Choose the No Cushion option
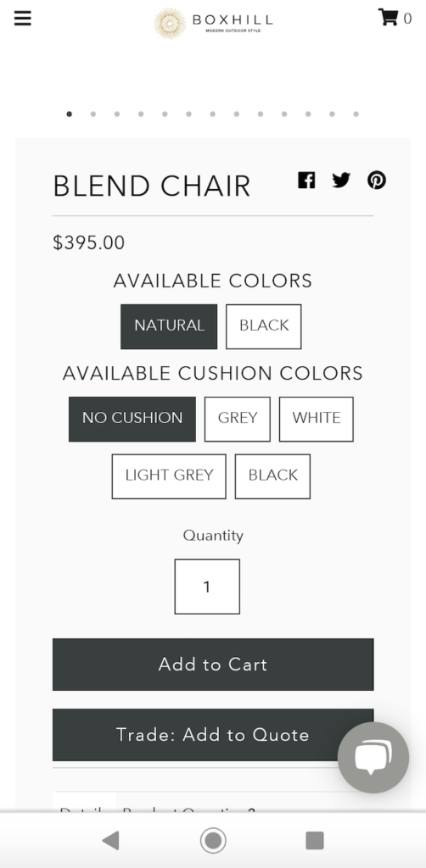The width and height of the screenshot is (426, 868). (x=132, y=419)
